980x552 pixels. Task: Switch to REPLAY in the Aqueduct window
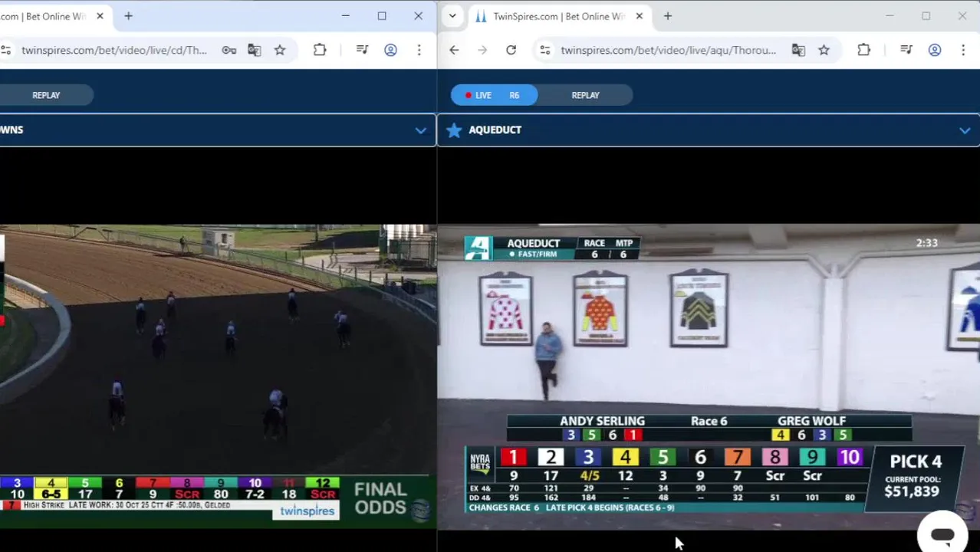[x=585, y=95]
